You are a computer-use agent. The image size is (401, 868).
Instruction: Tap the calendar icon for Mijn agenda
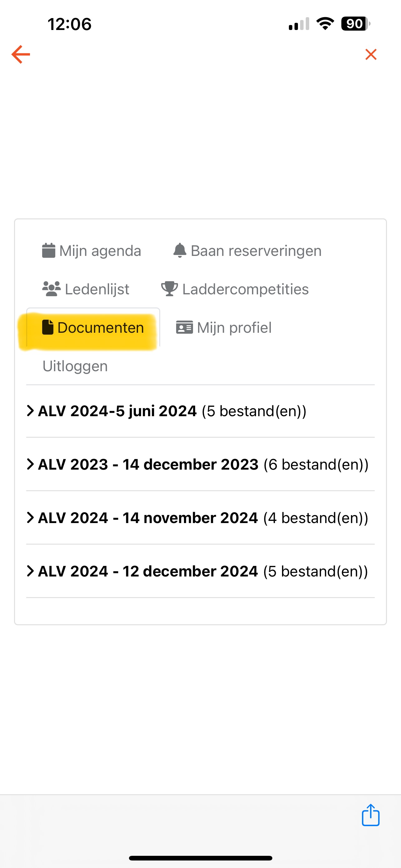[x=48, y=250]
